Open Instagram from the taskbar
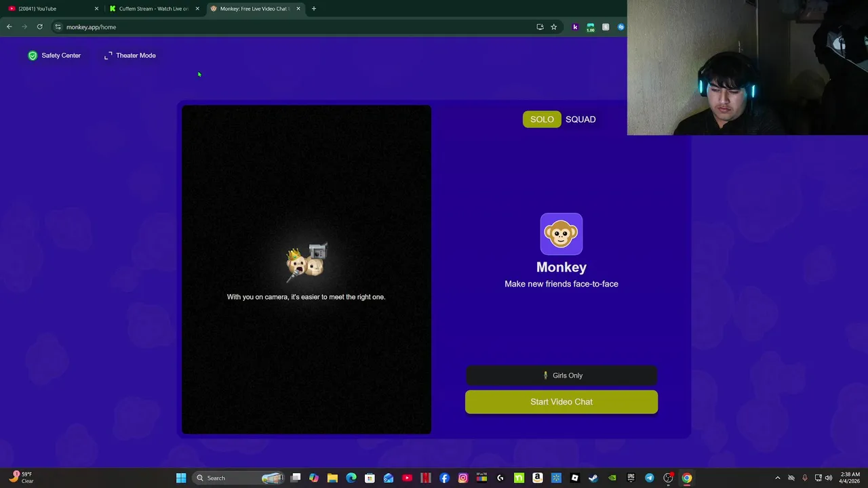This screenshot has width=868, height=488. click(x=463, y=478)
